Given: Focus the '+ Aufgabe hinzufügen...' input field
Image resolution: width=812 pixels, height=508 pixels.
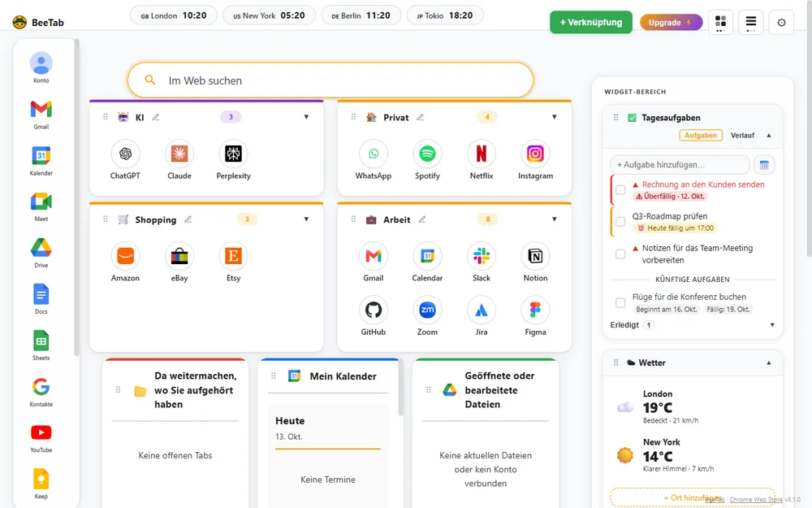Looking at the screenshot, I should click(680, 165).
